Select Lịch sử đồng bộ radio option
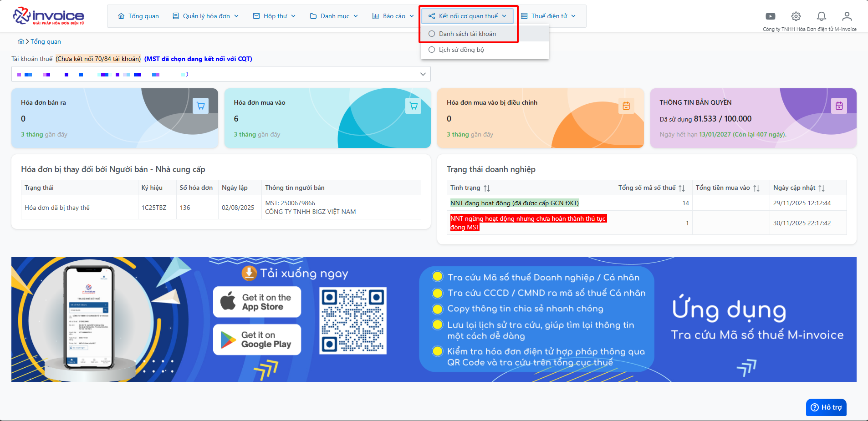The image size is (868, 421). 432,50
